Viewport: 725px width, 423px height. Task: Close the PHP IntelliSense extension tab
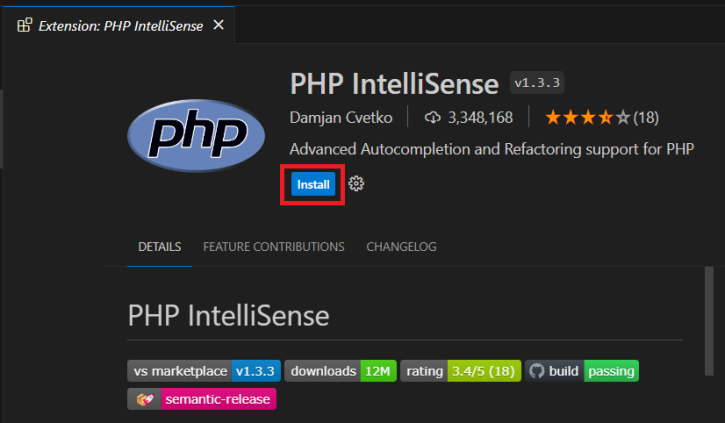coord(219,25)
